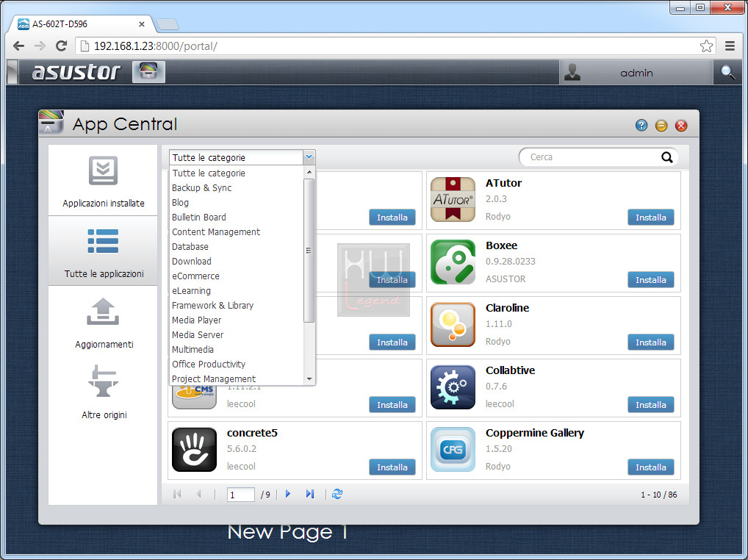Go to previous page of apps

pos(199,494)
